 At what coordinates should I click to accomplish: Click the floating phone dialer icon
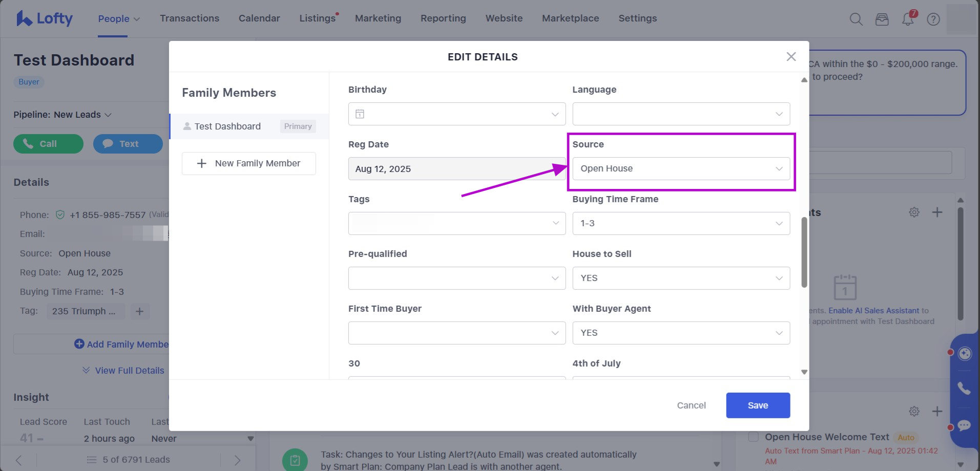click(964, 389)
